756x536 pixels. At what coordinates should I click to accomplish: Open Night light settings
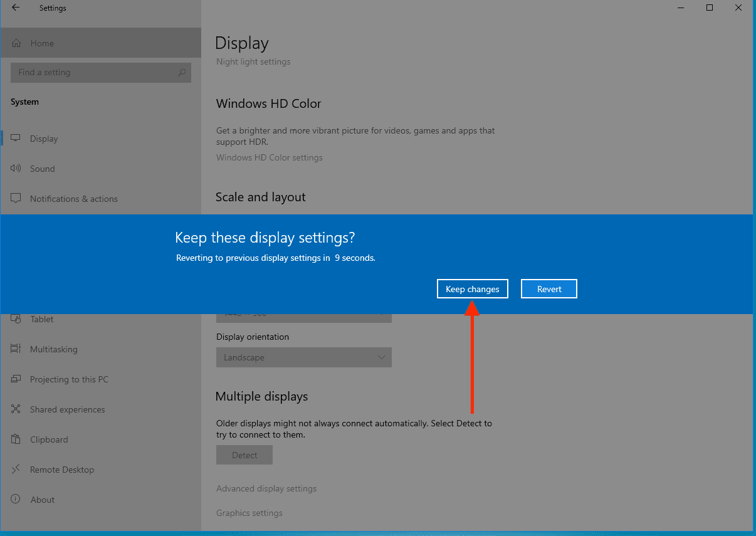pyautogui.click(x=253, y=61)
